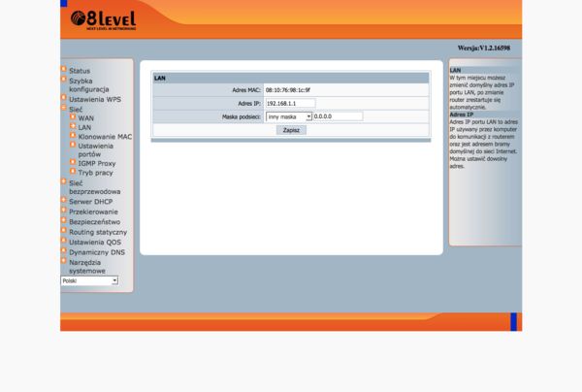Open Serwer DHCP menu
The height and width of the screenshot is (392, 582).
pyautogui.click(x=90, y=202)
